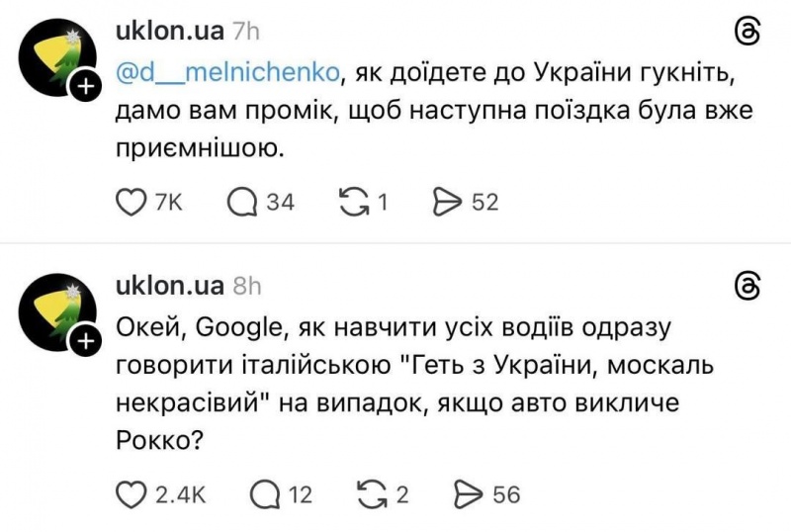Follow uklon.ua via plus badge on second avatar

pyautogui.click(x=85, y=342)
